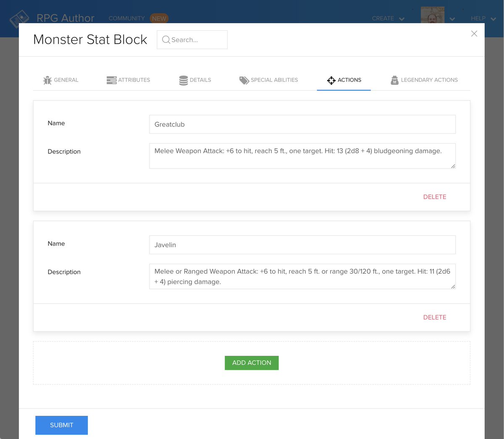Expand the Create dropdown menu
This screenshot has height=439, width=504.
point(388,18)
